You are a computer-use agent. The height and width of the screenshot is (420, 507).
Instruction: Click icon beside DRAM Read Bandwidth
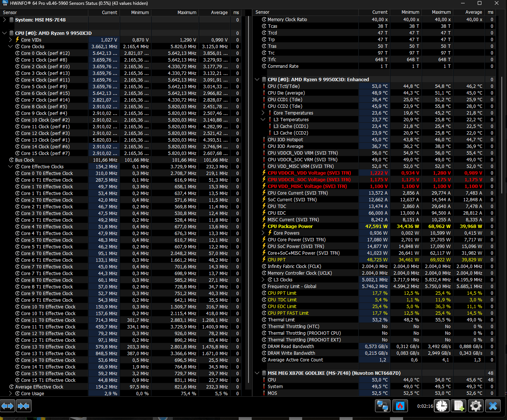click(x=264, y=346)
